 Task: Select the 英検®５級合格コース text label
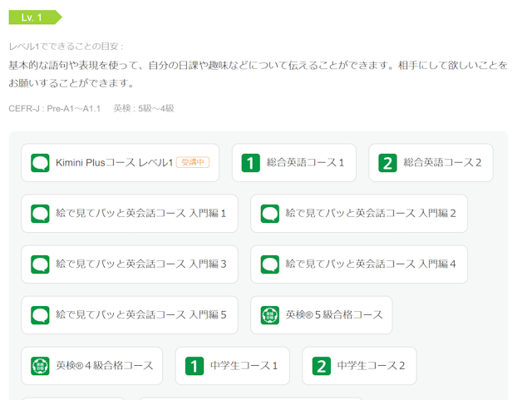pos(334,315)
